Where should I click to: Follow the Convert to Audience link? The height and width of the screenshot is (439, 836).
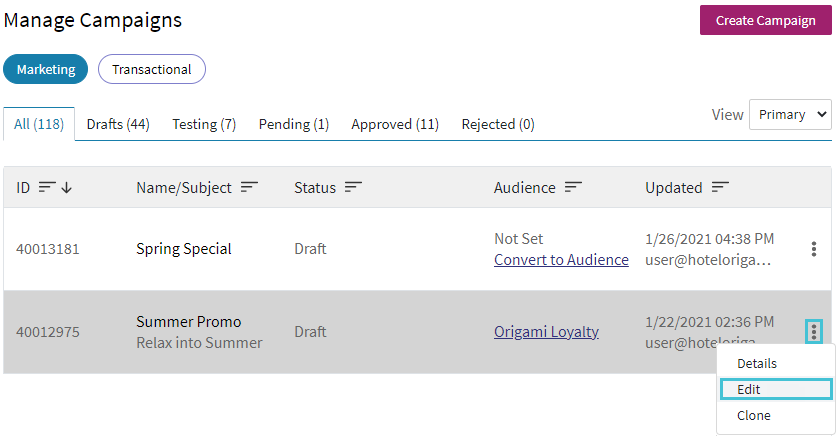(x=561, y=260)
